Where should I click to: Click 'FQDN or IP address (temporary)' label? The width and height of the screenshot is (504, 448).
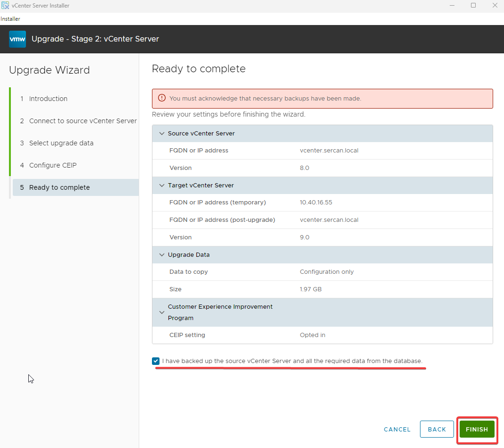(x=218, y=203)
